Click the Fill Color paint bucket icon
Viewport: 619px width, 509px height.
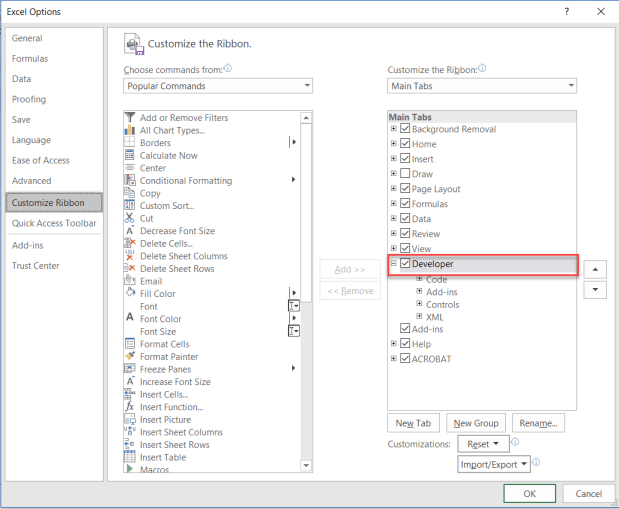pos(130,294)
